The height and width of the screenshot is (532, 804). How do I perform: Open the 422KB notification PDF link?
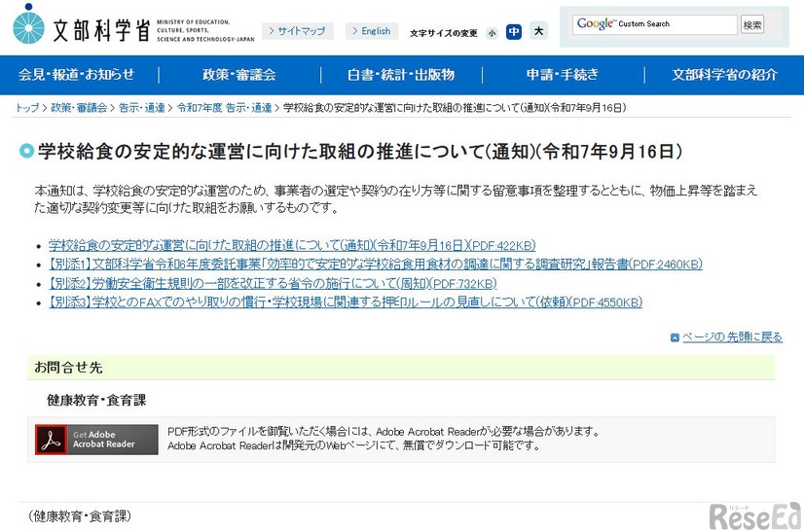click(292, 245)
